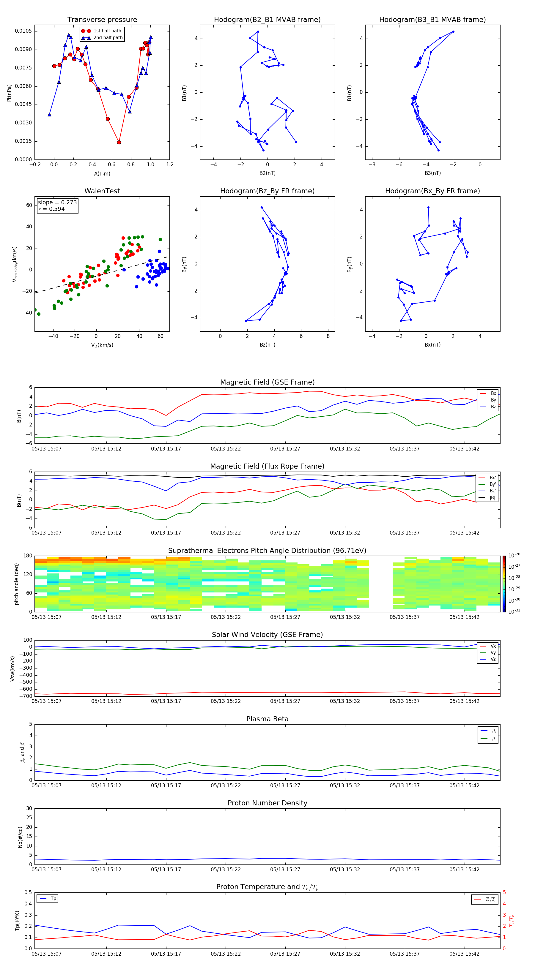Click the 'pitch angle (deg)' axis label

[x=16, y=584]
